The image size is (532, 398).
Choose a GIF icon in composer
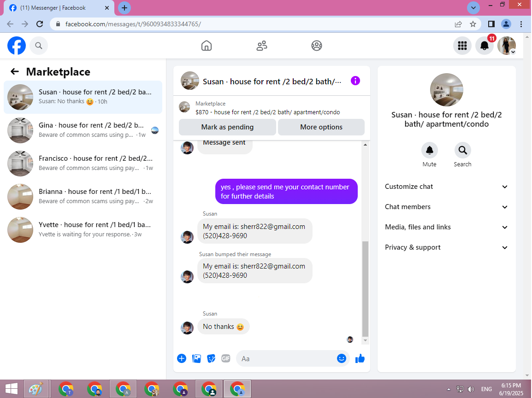pyautogui.click(x=225, y=358)
